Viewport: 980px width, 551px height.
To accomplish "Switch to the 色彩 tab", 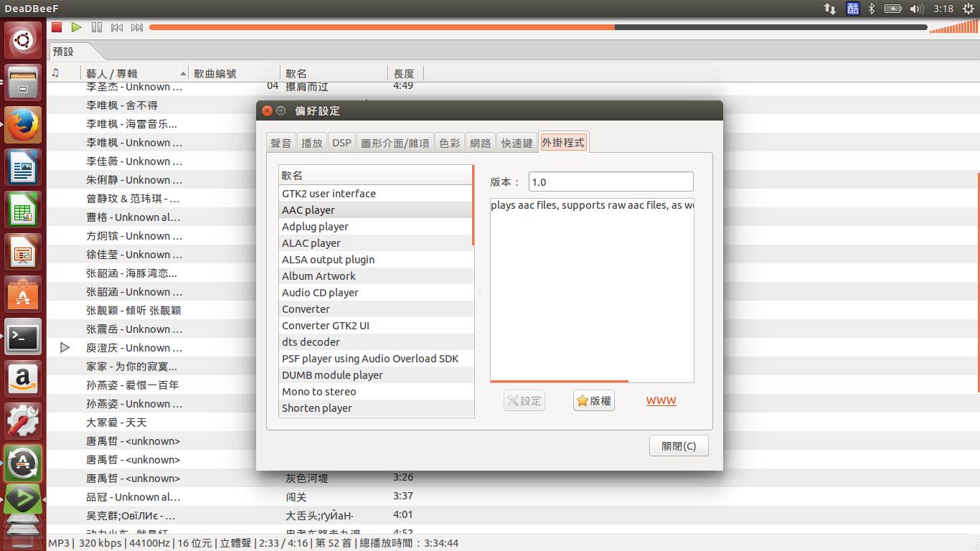I will pos(449,143).
